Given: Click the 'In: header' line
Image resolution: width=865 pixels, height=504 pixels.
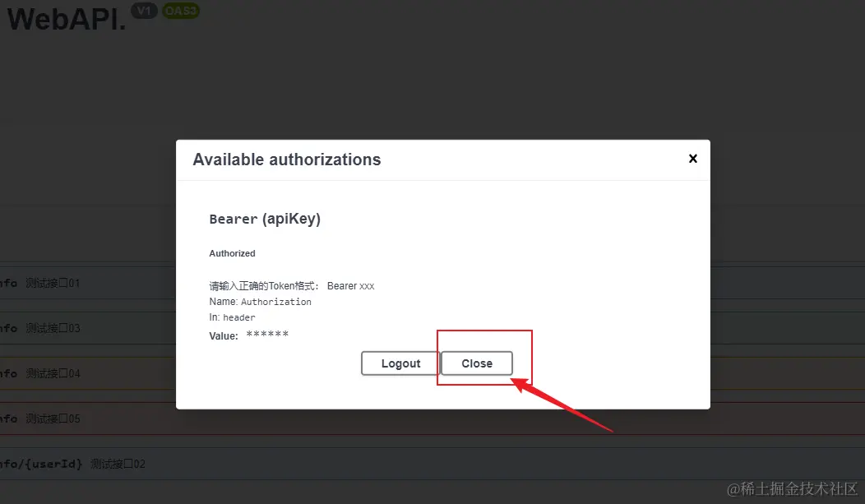Looking at the screenshot, I should coord(232,317).
